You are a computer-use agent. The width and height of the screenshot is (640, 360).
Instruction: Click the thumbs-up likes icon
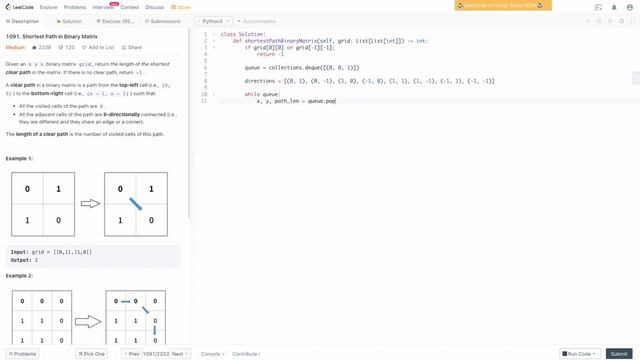[x=34, y=47]
